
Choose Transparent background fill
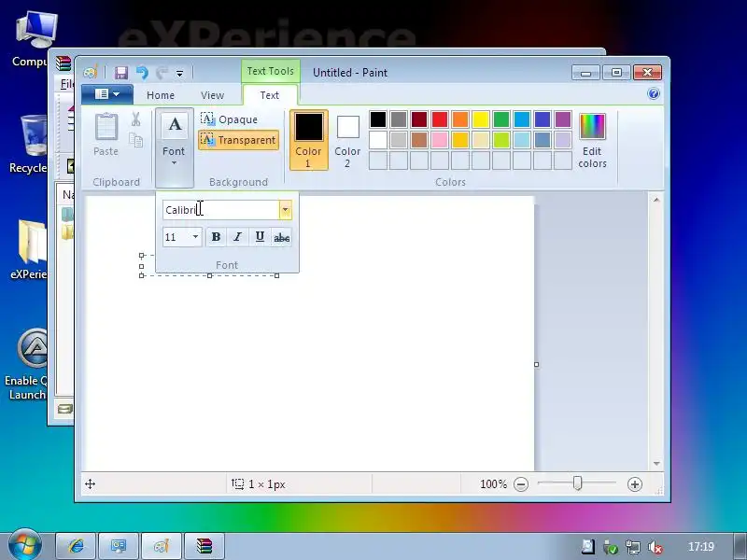pos(238,140)
